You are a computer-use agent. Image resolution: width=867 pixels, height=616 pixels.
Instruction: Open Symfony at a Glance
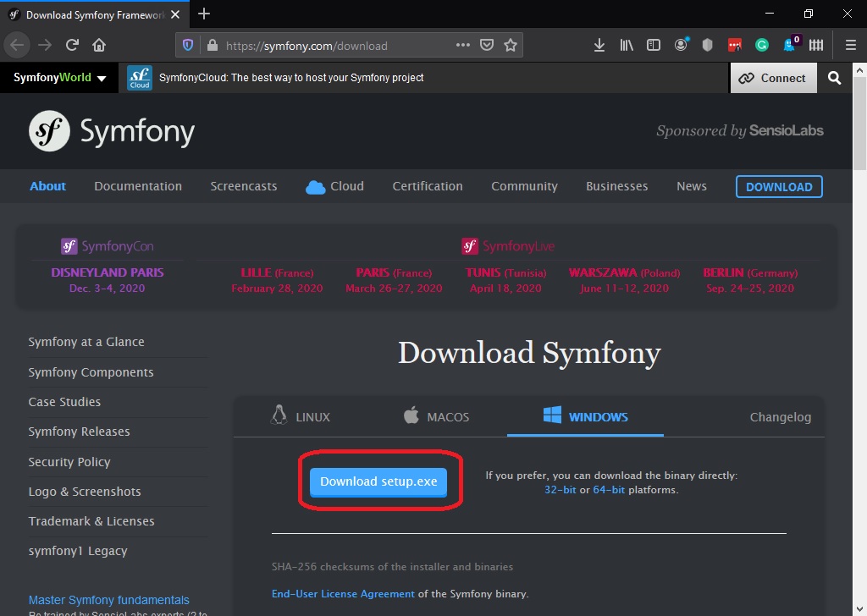(86, 342)
